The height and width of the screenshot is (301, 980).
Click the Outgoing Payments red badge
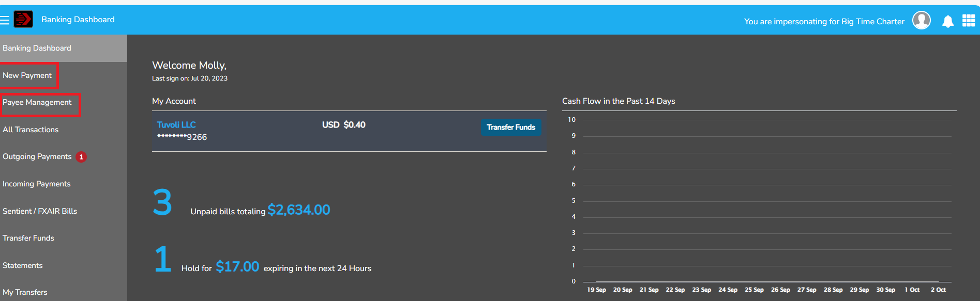(x=81, y=157)
